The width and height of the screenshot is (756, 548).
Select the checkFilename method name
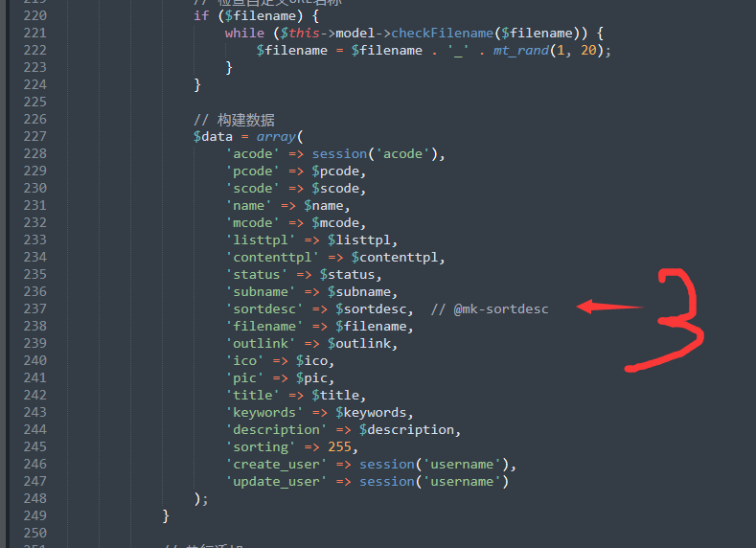pyautogui.click(x=442, y=34)
